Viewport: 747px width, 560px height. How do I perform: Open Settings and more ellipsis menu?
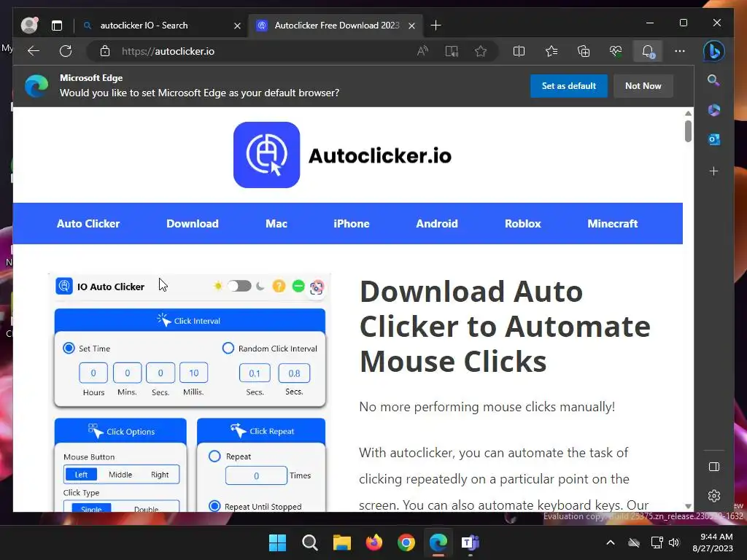680,51
